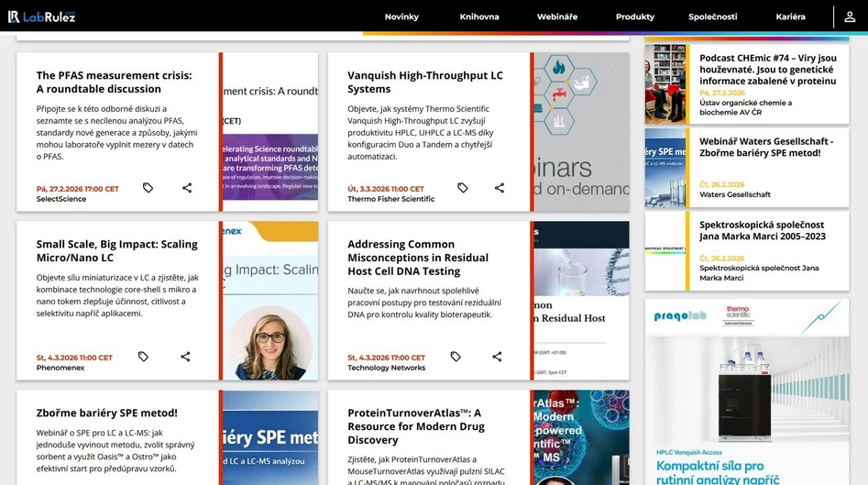Click the Thermo Fisher Scientific company link
868x485 pixels.
[391, 199]
